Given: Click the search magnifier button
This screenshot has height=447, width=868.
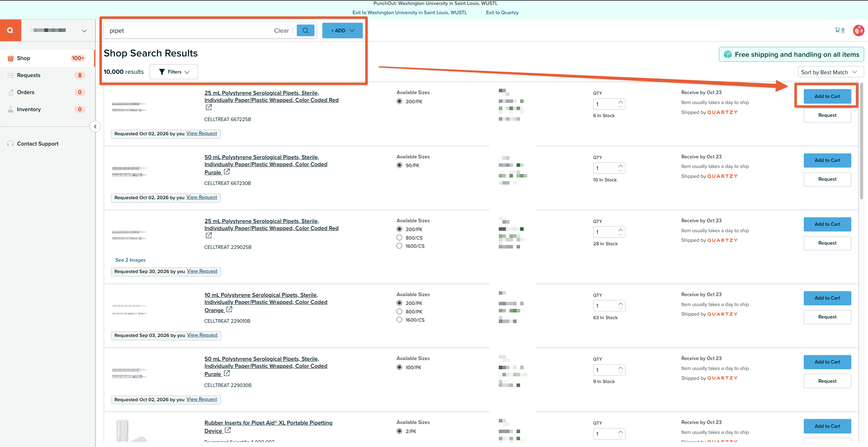Looking at the screenshot, I should (x=305, y=31).
